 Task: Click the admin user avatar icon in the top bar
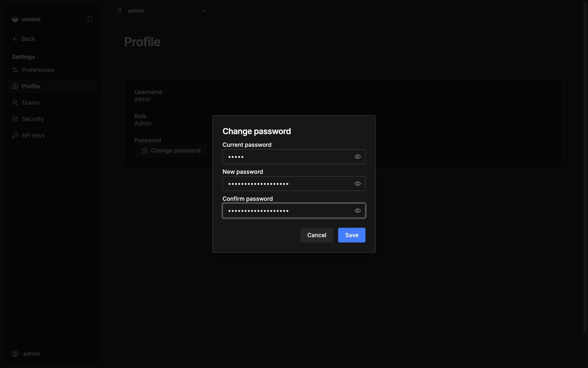pos(120,11)
